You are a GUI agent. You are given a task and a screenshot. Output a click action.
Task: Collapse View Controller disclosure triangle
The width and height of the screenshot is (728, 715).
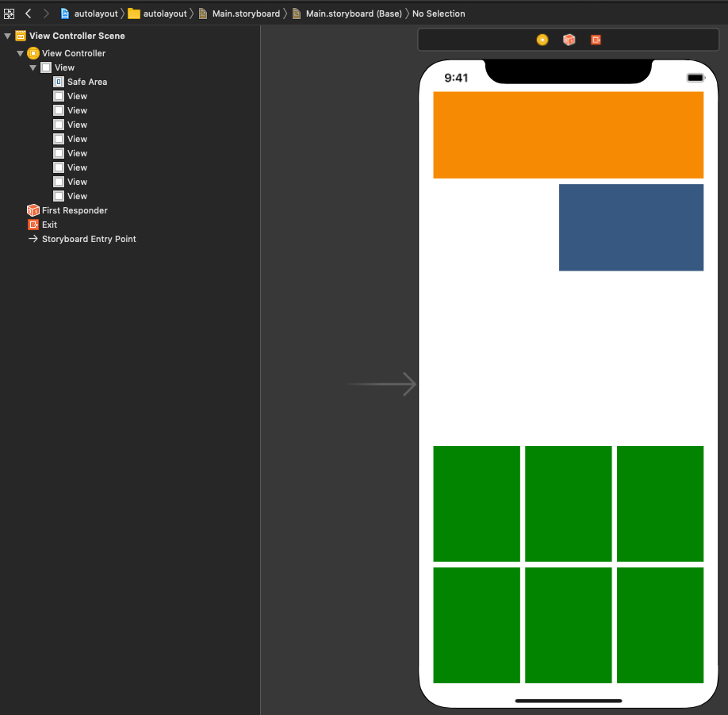tap(21, 53)
